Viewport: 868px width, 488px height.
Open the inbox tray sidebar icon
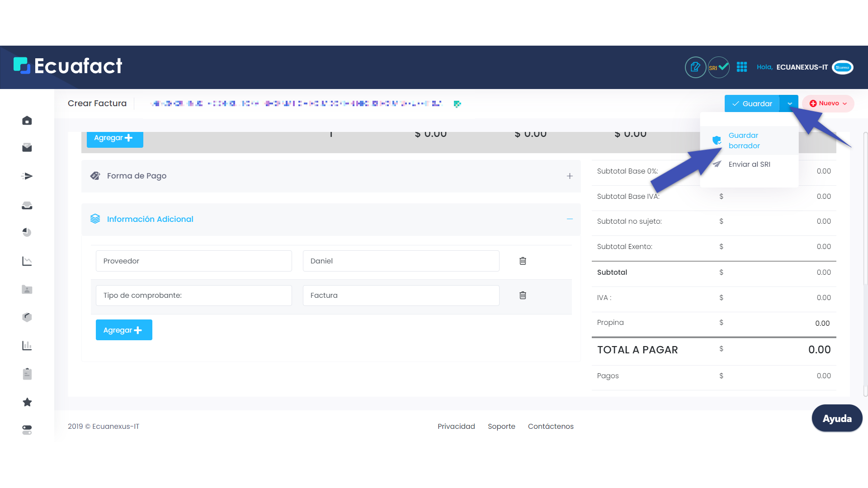(27, 206)
